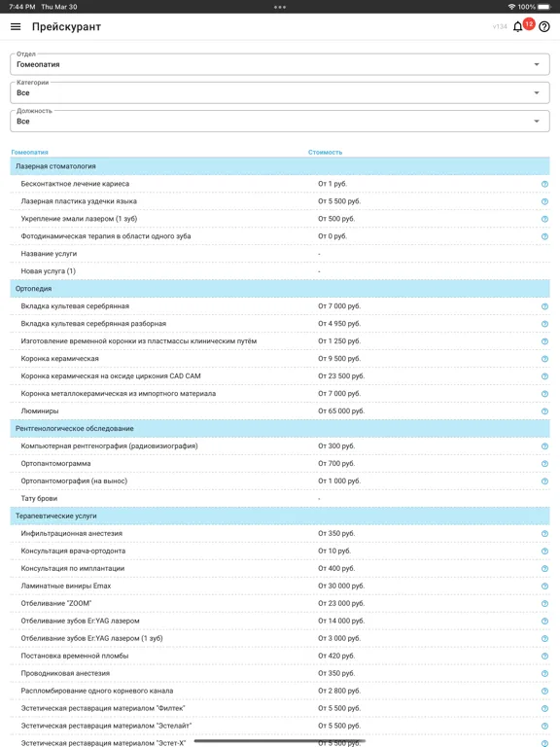560x747 pixels.
Task: Select the v134 version label
Action: (x=500, y=27)
